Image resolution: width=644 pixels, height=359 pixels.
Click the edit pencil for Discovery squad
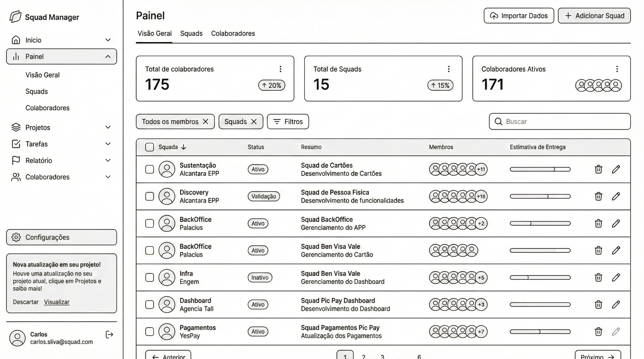pos(616,196)
